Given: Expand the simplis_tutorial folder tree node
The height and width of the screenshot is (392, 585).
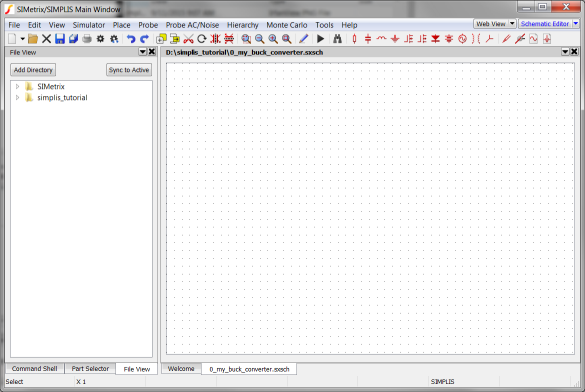Looking at the screenshot, I should pos(17,98).
